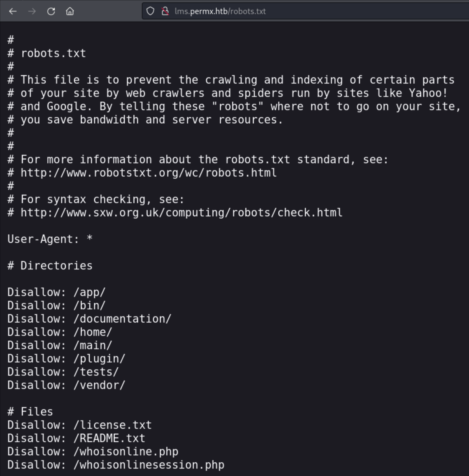
Task: Click the Disallow /license.txt entry
Action: pyautogui.click(x=79, y=425)
